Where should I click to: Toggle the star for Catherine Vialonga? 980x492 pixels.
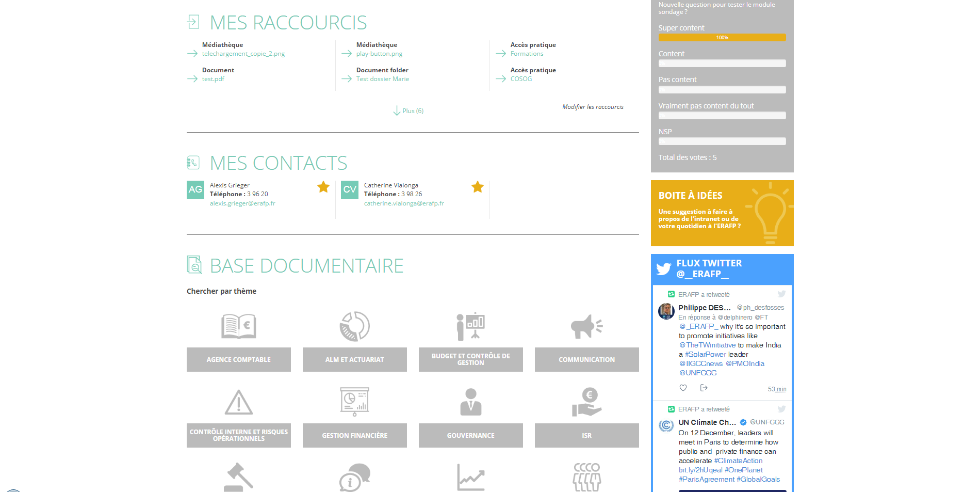(478, 187)
